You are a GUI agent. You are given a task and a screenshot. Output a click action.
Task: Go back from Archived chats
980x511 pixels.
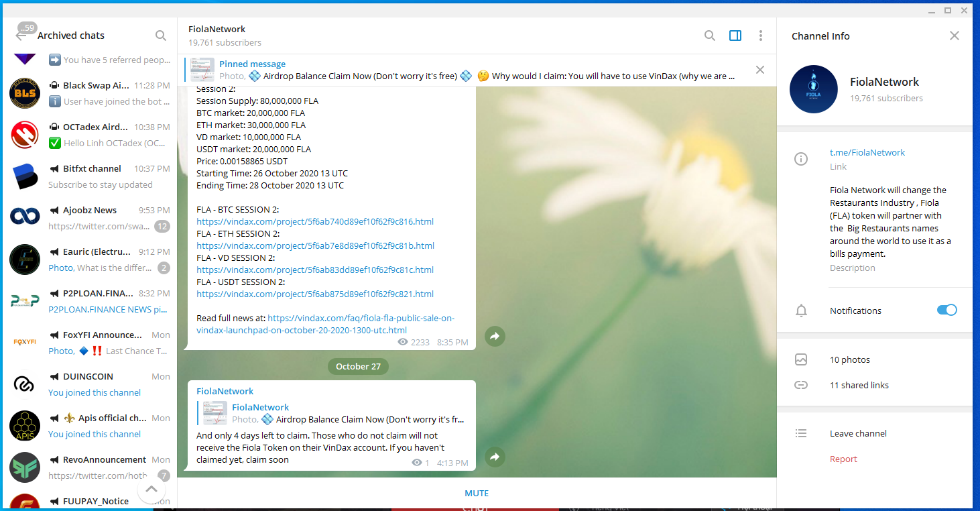(x=21, y=36)
